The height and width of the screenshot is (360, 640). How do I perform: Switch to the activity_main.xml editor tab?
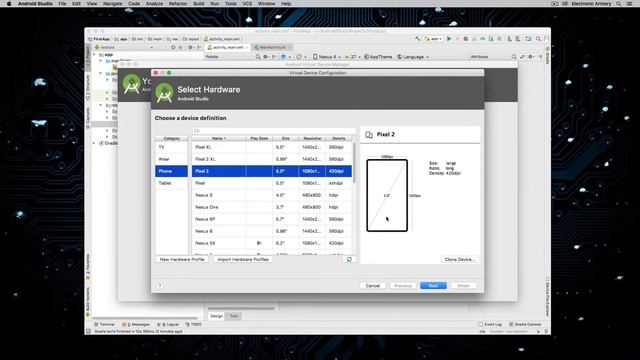[227, 47]
